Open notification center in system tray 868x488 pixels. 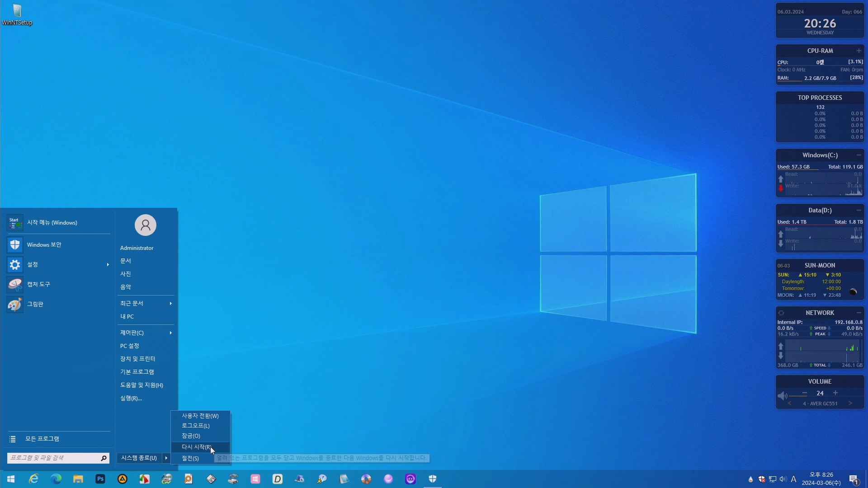click(x=854, y=479)
